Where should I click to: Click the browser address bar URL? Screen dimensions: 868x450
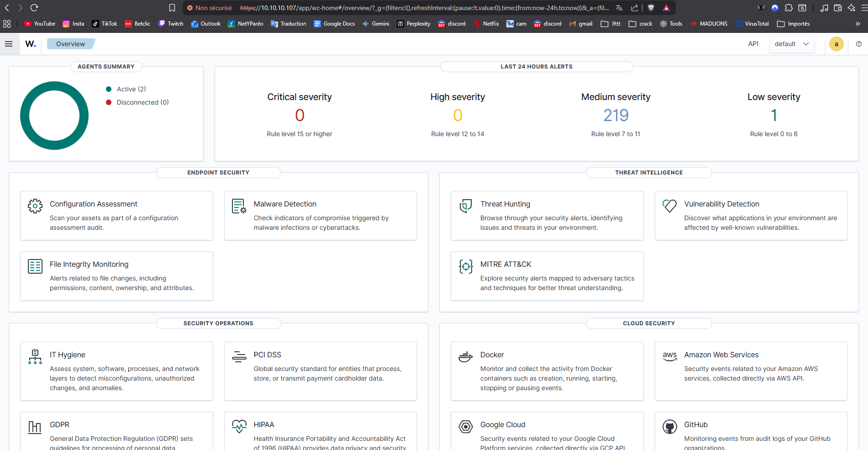425,8
